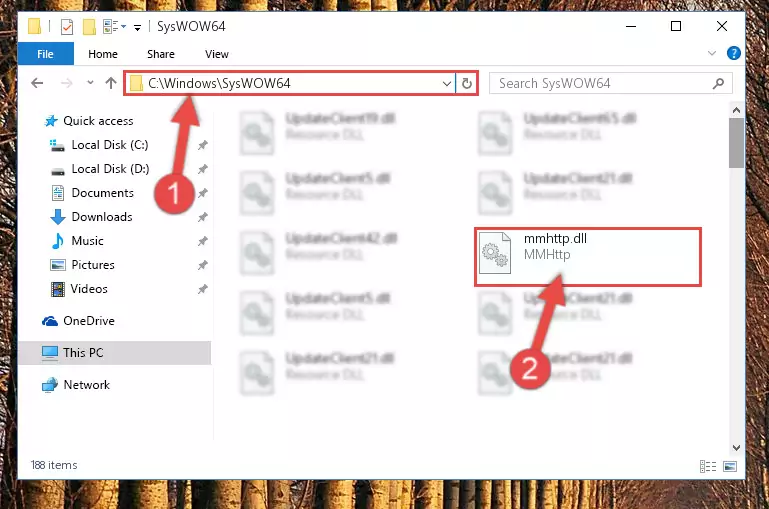Click the OneDrive cloud icon
769x509 pixels.
tap(50, 321)
